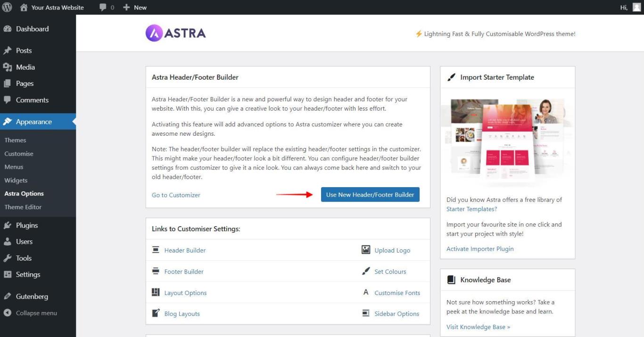
Task: Open the Upload Logo link
Action: [392, 250]
